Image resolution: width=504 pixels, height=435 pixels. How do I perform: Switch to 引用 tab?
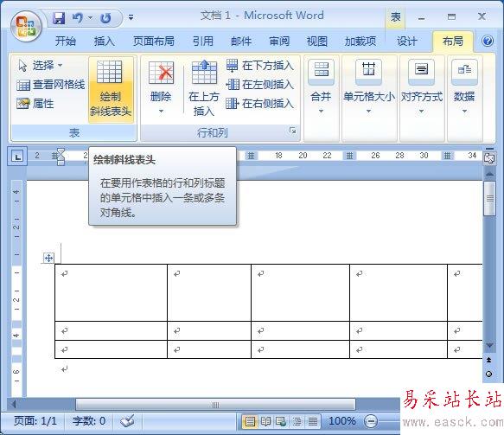point(203,42)
